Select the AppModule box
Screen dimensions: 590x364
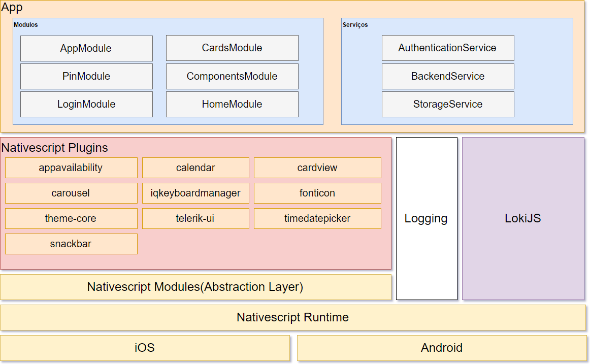pos(86,49)
